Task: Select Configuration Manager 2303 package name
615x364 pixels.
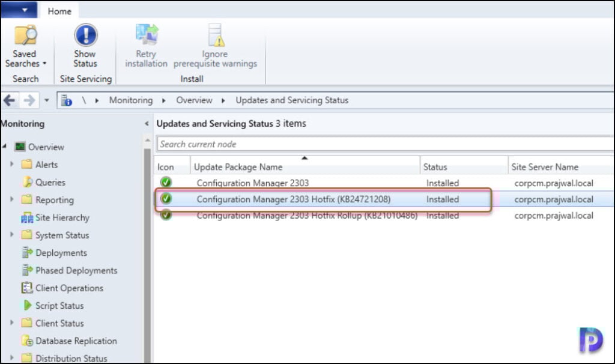Action: pyautogui.click(x=253, y=183)
